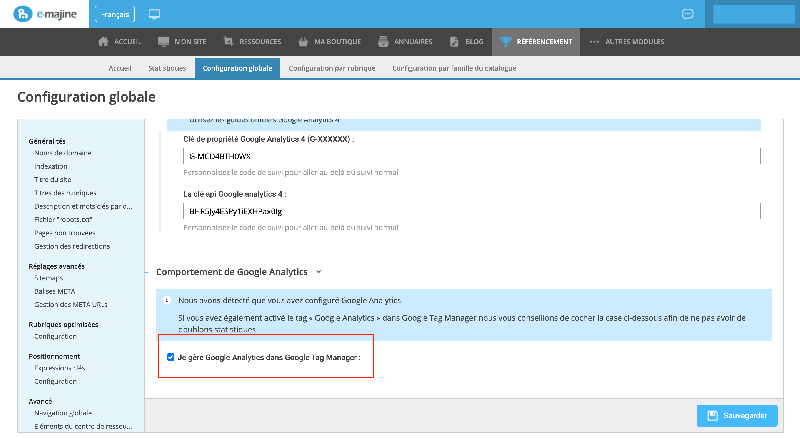Viewport: 800px width, 438px height.
Task: Click the Ma Boutique basket icon
Action: tap(303, 41)
